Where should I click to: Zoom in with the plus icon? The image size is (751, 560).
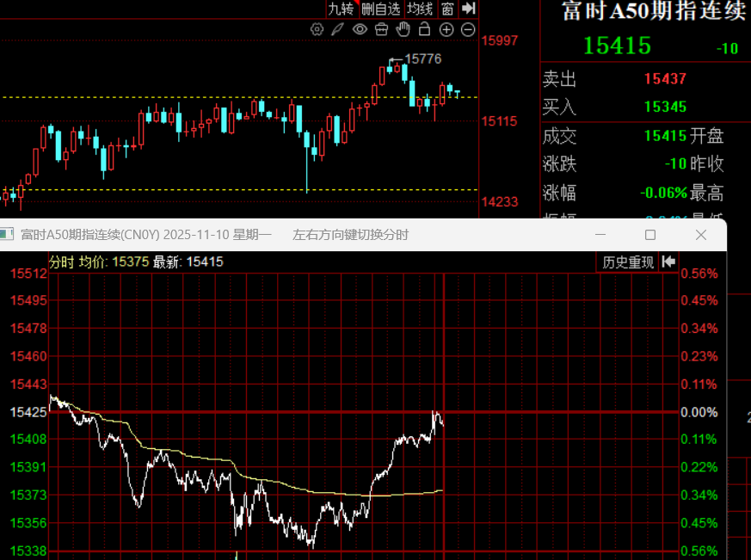pyautogui.click(x=446, y=29)
